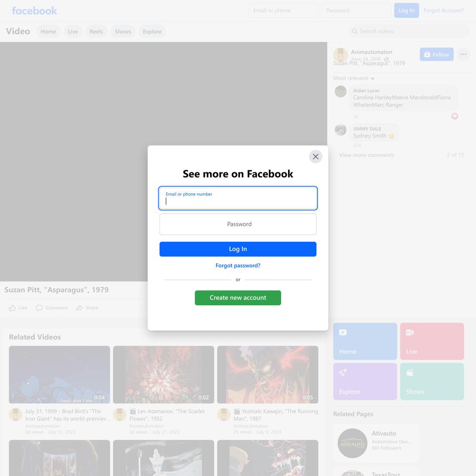
Task: Expand the Most relevant comment sorting dropdown
Action: (354, 79)
